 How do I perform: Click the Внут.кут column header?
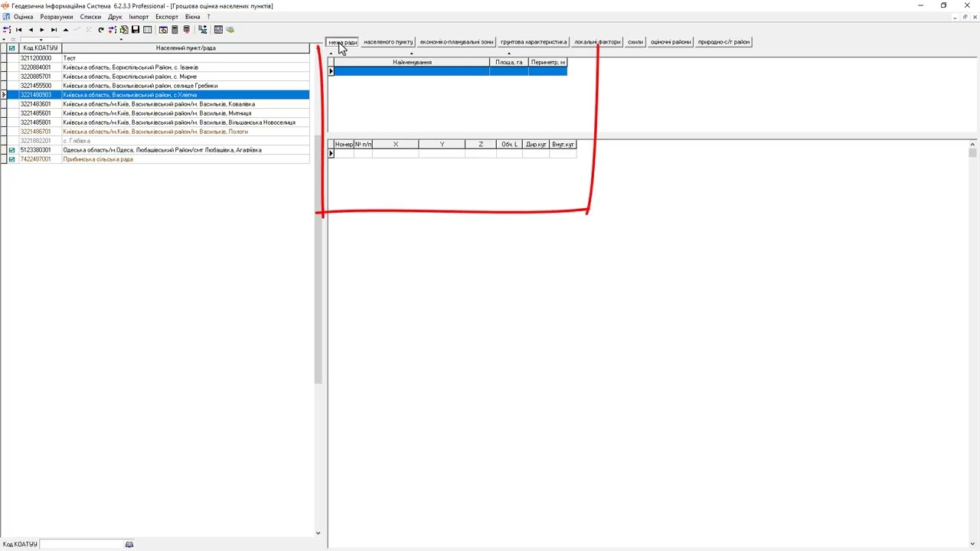pyautogui.click(x=563, y=145)
